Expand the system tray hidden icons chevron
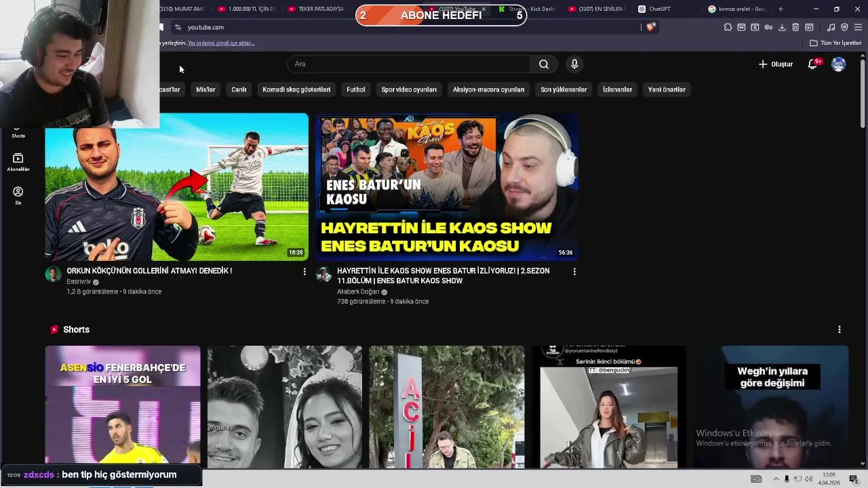Image resolution: width=868 pixels, height=488 pixels. tap(776, 479)
